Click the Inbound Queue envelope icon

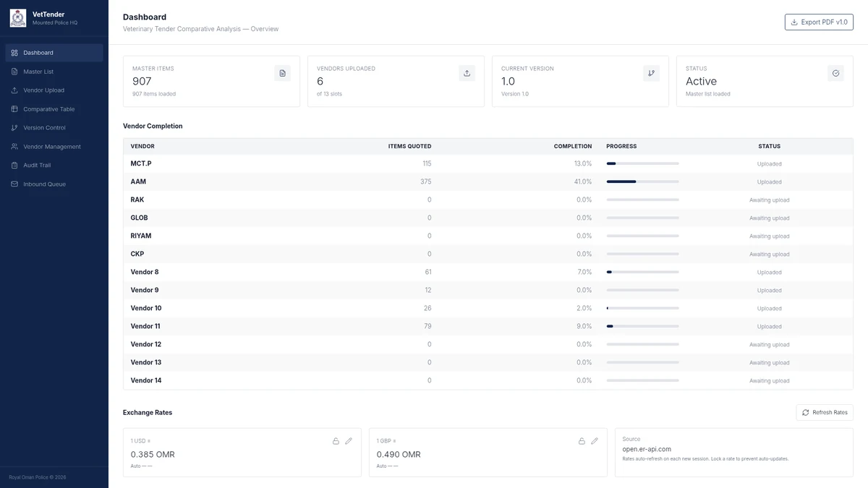click(14, 184)
